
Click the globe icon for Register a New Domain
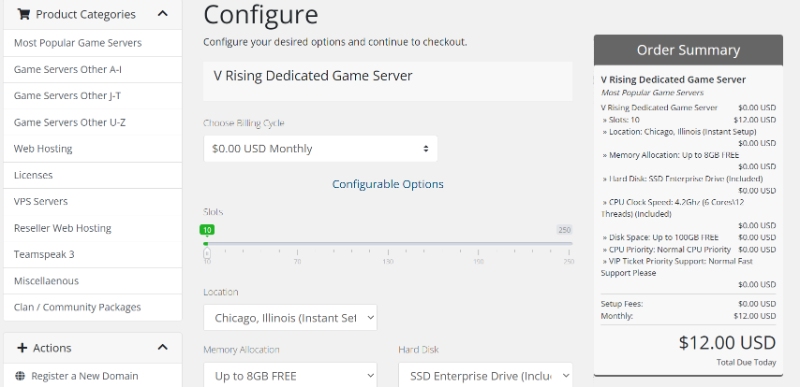[x=20, y=376]
